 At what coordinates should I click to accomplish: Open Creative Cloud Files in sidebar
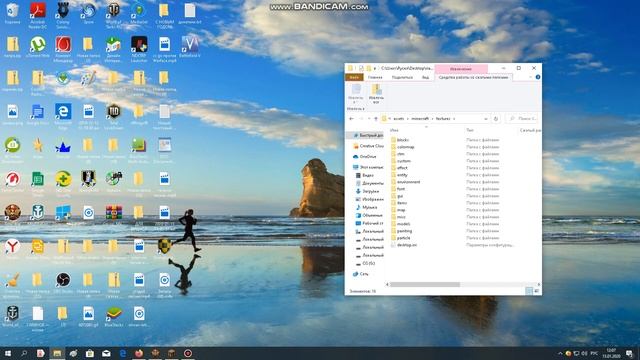pos(368,146)
